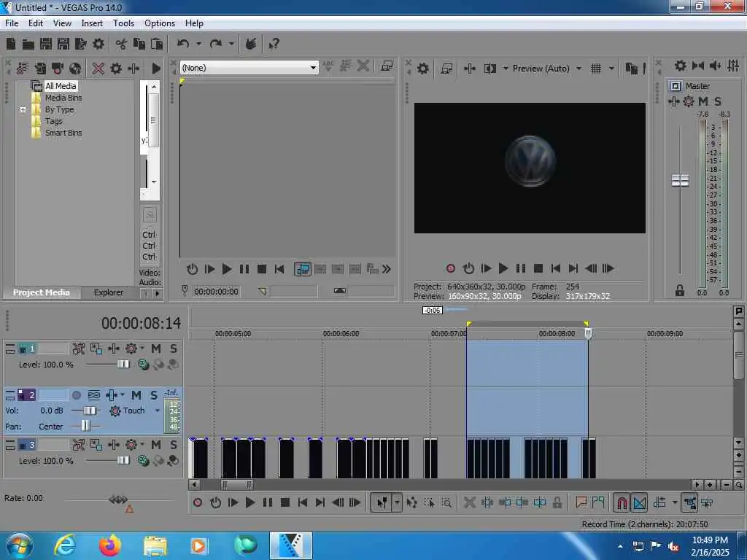Click the timeline horizontal scrollbar thumb
The height and width of the screenshot is (560, 747).
[237, 485]
